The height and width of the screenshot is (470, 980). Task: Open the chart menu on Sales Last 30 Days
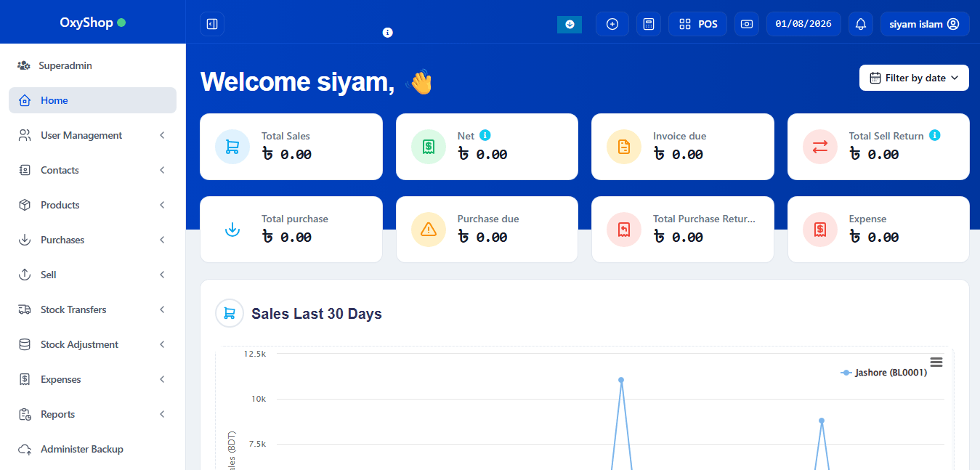click(936, 361)
